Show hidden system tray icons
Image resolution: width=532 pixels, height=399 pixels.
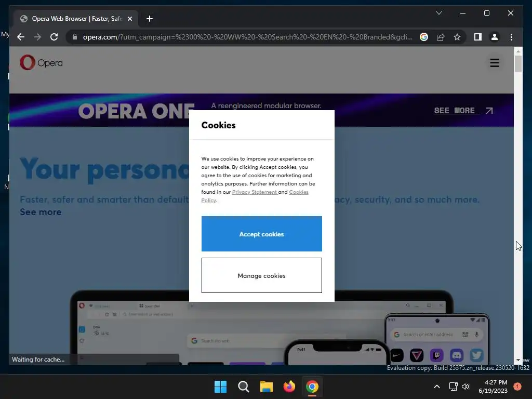pyautogui.click(x=437, y=387)
